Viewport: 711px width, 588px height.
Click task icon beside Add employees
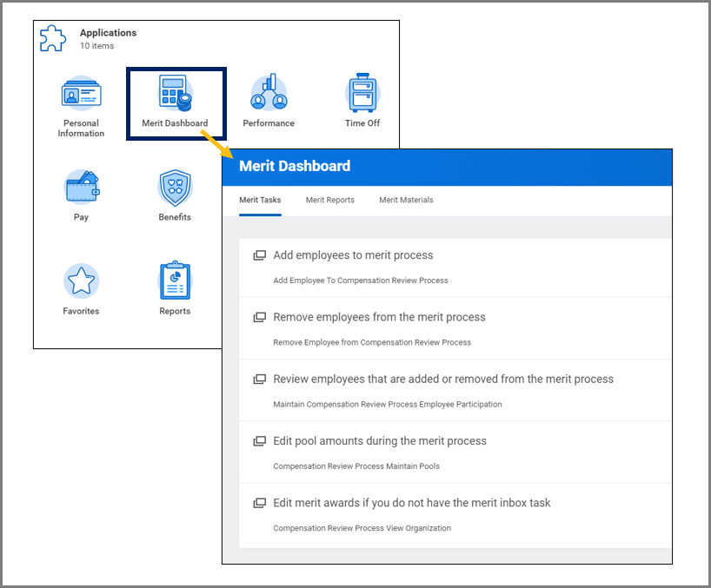click(x=259, y=256)
